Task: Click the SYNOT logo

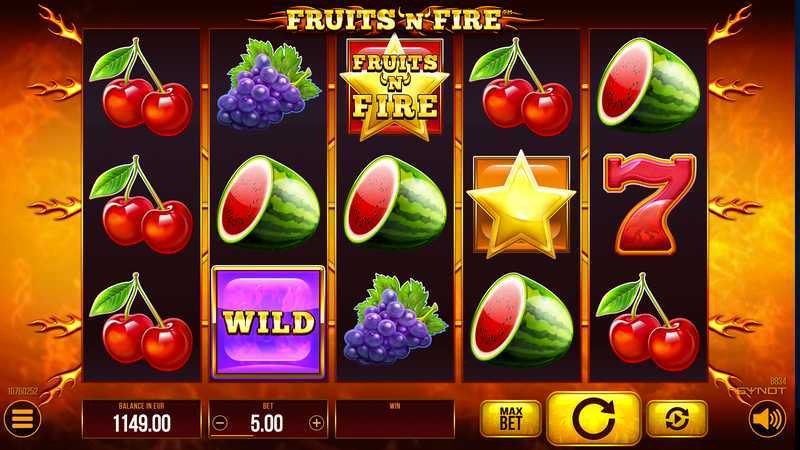Action: point(757,391)
